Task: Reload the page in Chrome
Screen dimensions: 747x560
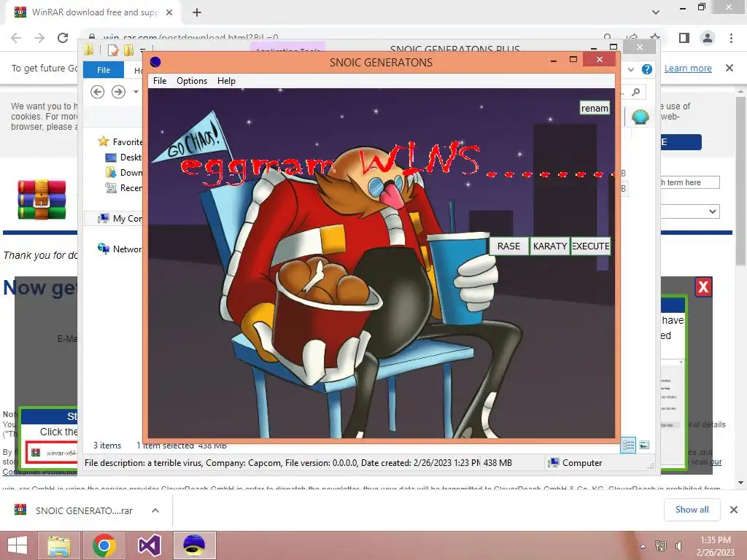Action: coord(63,38)
